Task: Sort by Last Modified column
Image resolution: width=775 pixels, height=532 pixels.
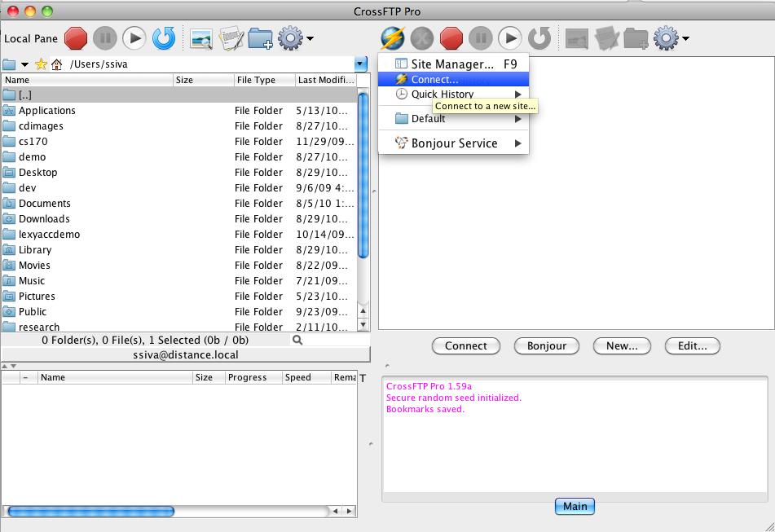Action: [326, 80]
